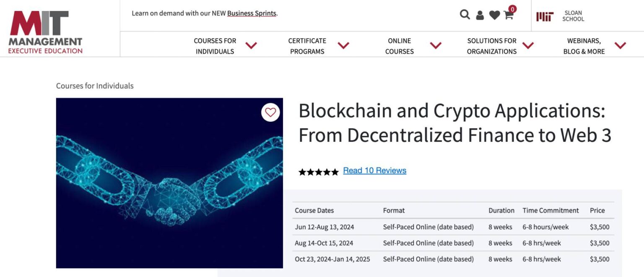Screen dimensions: 644x277
Task: Click the five-star rating stars
Action: coord(318,171)
